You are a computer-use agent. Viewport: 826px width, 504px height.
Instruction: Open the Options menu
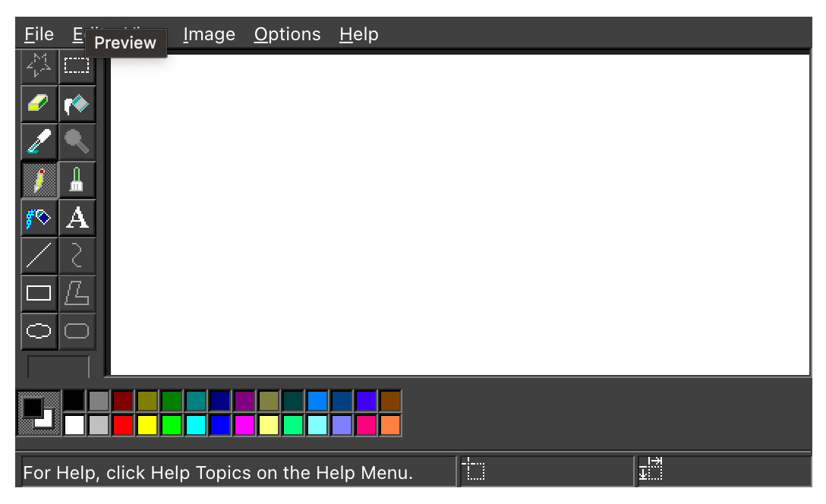[287, 34]
